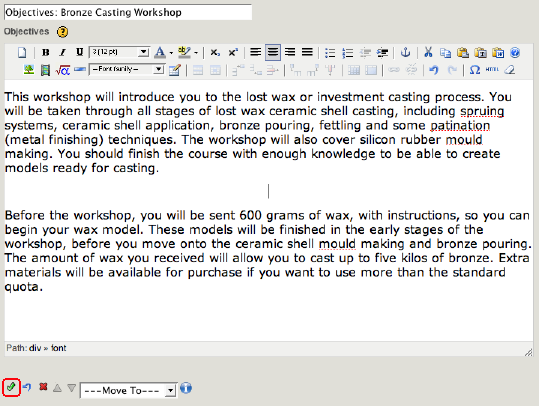
Task: Toggle italic formatting
Action: pyautogui.click(x=62, y=53)
